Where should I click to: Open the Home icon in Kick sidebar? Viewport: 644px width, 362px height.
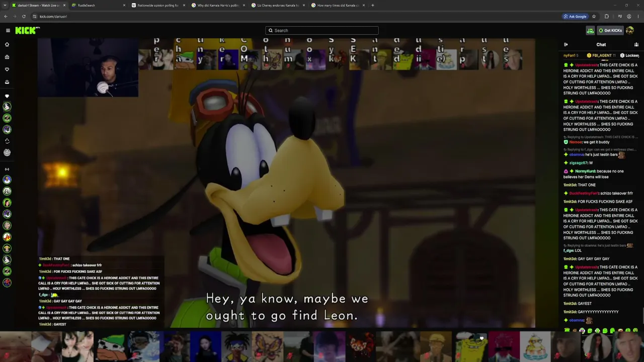pyautogui.click(x=7, y=44)
